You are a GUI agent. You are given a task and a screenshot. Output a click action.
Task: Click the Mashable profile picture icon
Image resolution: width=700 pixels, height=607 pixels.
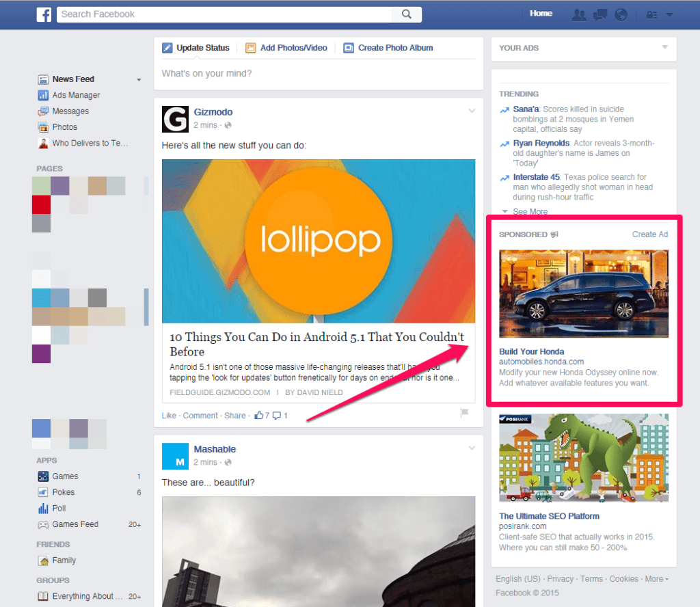(175, 456)
